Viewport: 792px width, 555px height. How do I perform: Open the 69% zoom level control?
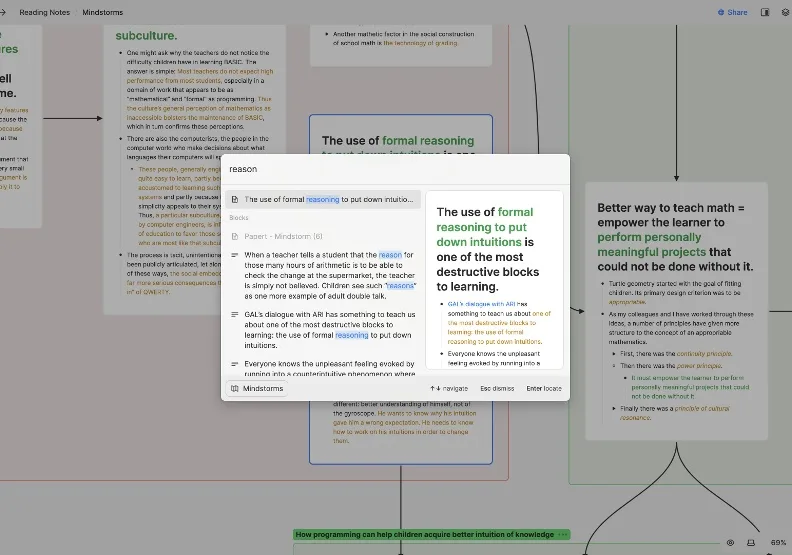coord(778,542)
